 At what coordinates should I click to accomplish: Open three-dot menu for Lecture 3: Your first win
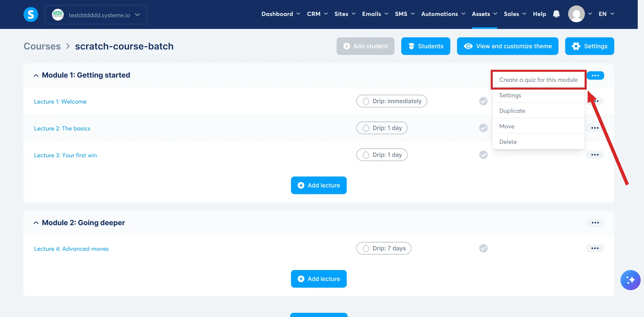click(x=595, y=155)
